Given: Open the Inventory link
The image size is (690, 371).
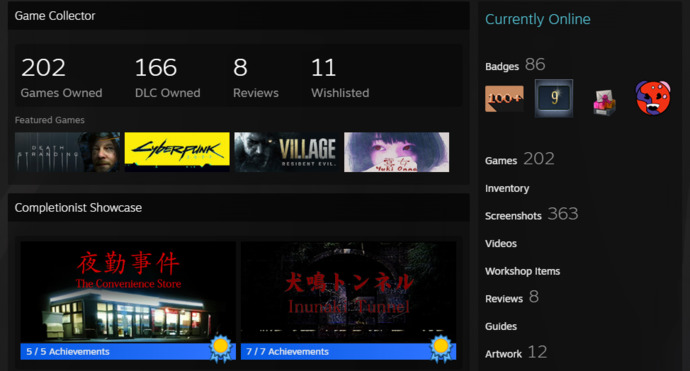Looking at the screenshot, I should click(x=507, y=188).
